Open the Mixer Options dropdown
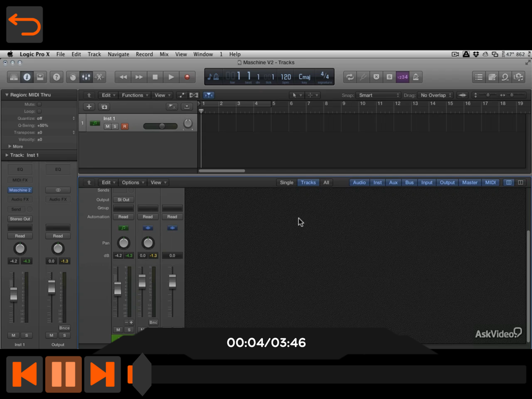 click(x=132, y=182)
